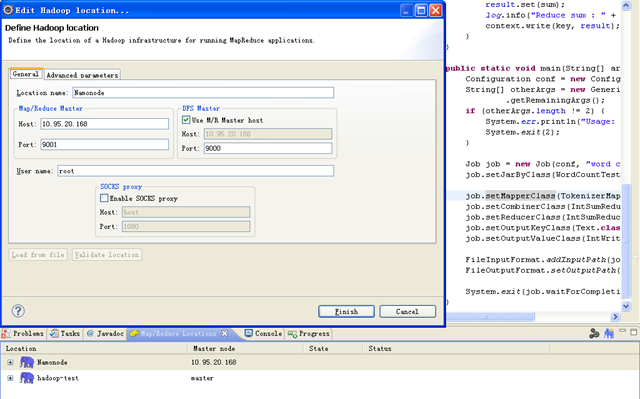The height and width of the screenshot is (399, 640).
Task: Click the Location name input field
Action: [x=203, y=93]
